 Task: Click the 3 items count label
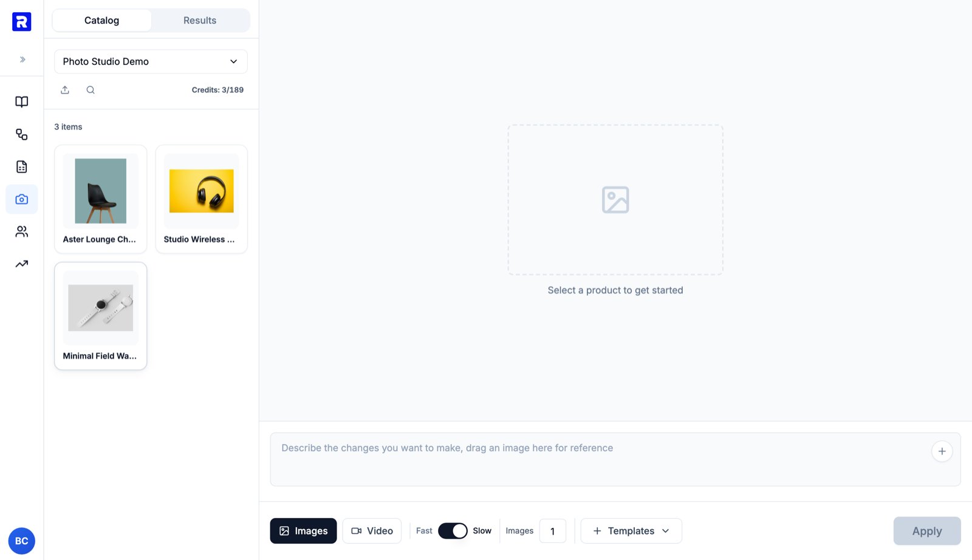pyautogui.click(x=68, y=127)
